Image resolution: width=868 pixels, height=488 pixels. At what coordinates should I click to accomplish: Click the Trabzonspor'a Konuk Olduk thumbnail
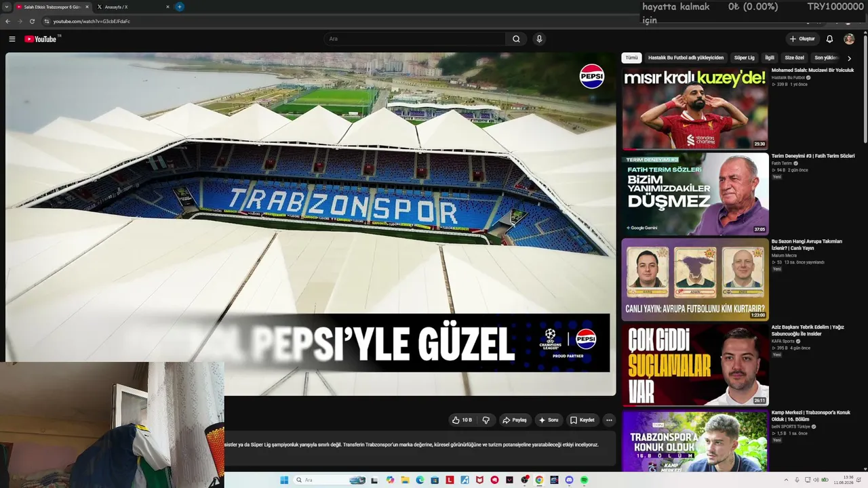[695, 441]
